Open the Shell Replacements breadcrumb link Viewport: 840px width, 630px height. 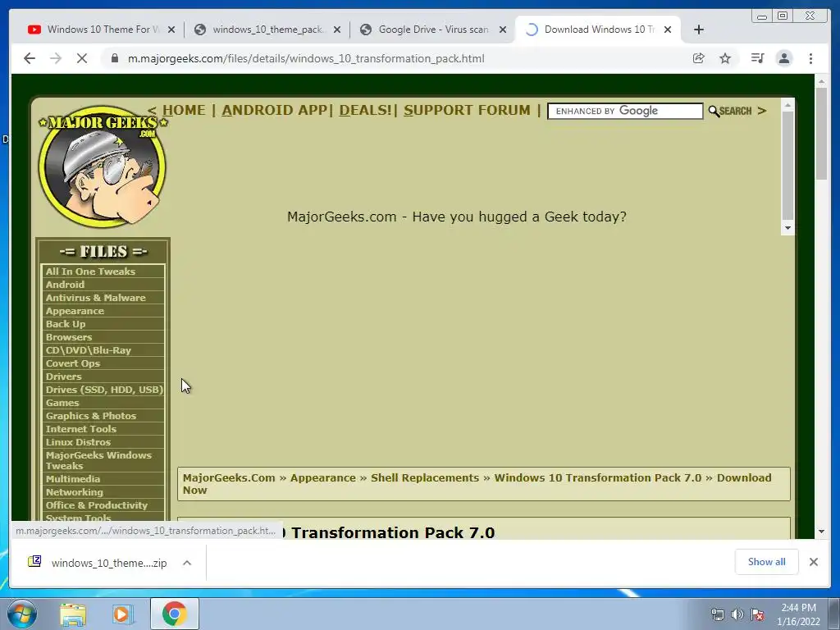click(x=425, y=478)
